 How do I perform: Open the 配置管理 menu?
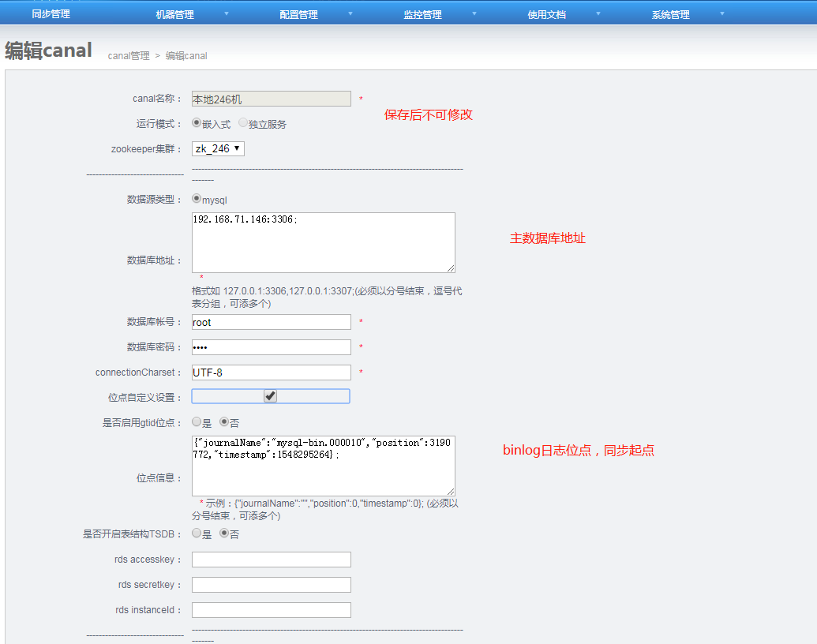coord(298,14)
